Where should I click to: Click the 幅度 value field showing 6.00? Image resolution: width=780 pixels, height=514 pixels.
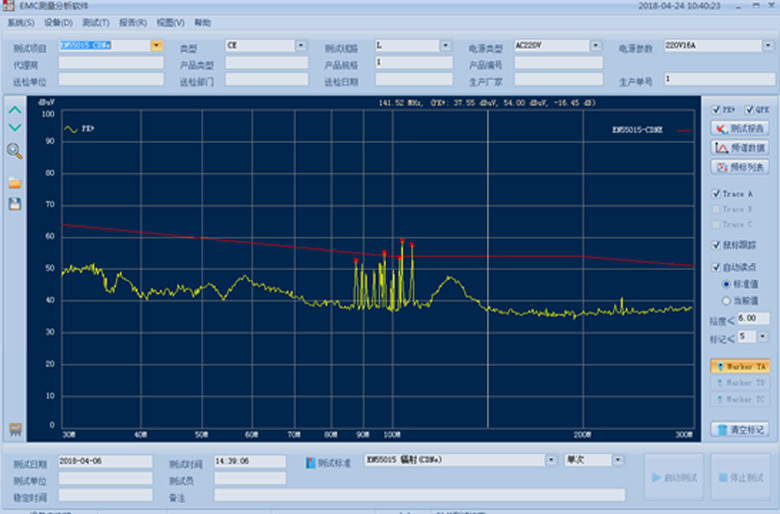(752, 319)
